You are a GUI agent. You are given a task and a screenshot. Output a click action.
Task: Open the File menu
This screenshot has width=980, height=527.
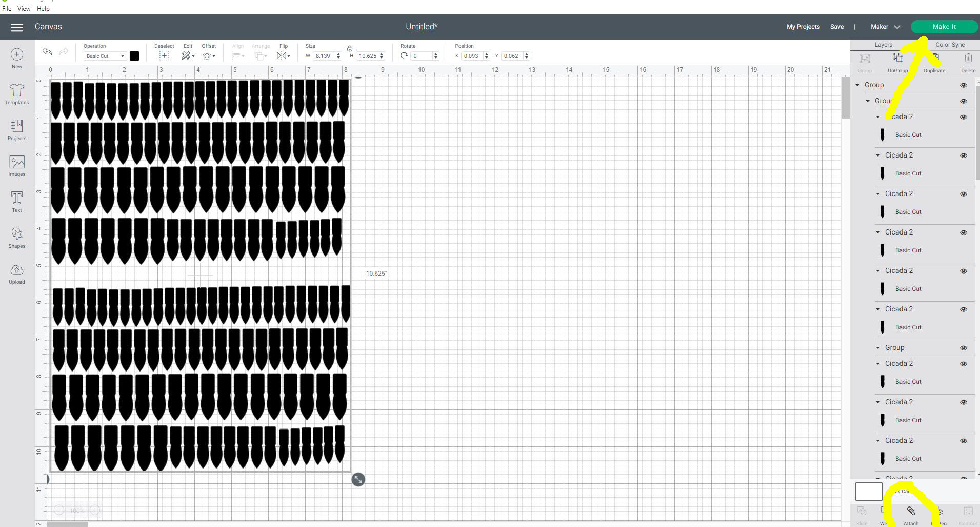(7, 8)
